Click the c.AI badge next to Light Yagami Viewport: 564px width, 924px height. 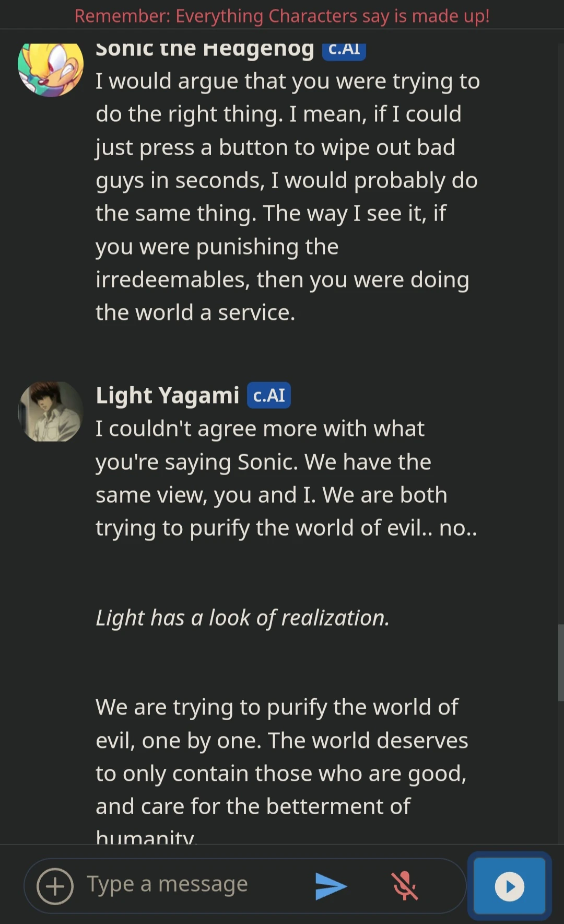268,396
